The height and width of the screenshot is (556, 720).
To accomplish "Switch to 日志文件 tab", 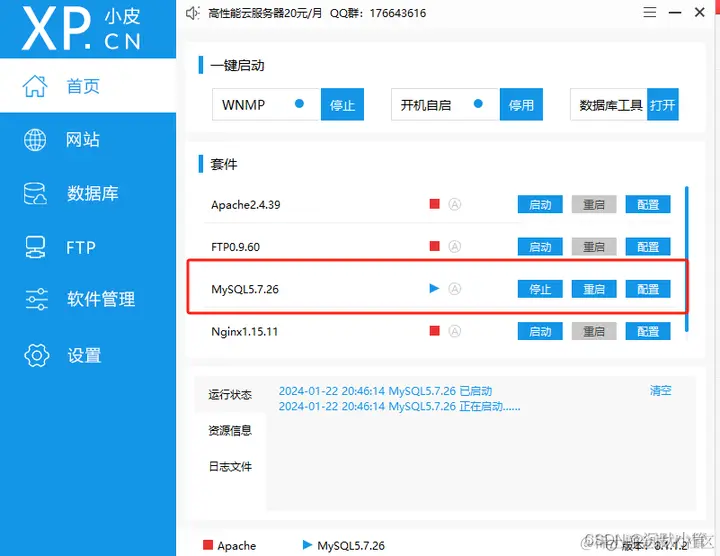I will pos(230,466).
